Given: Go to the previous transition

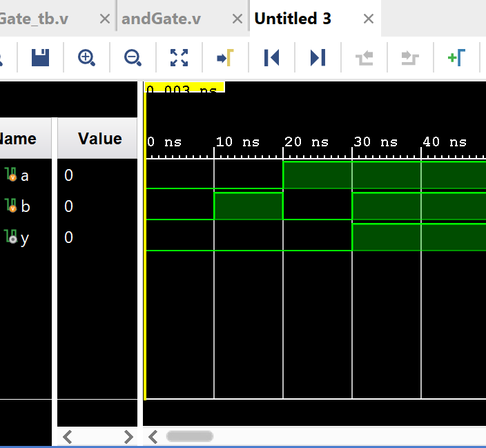Looking at the screenshot, I should point(364,58).
